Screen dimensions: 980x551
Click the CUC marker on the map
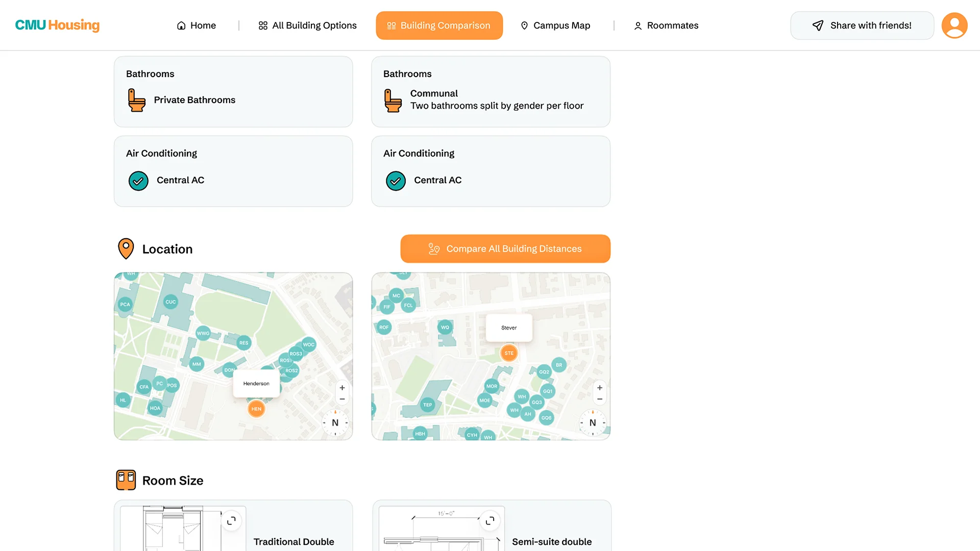pyautogui.click(x=170, y=302)
